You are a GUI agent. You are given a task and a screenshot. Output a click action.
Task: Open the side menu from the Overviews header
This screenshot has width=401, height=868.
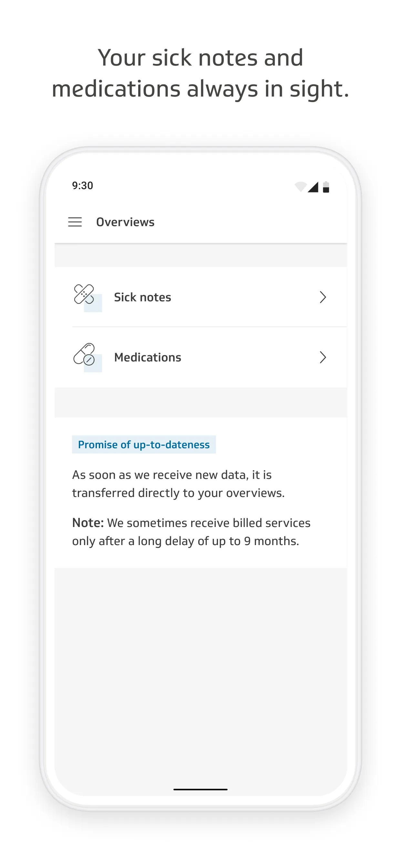click(x=75, y=222)
